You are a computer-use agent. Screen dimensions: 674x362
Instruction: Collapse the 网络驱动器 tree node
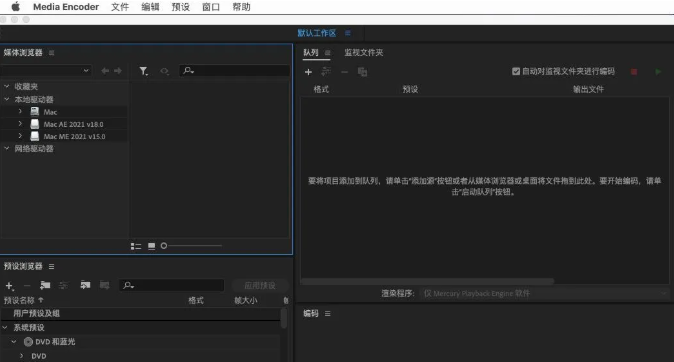(7, 148)
